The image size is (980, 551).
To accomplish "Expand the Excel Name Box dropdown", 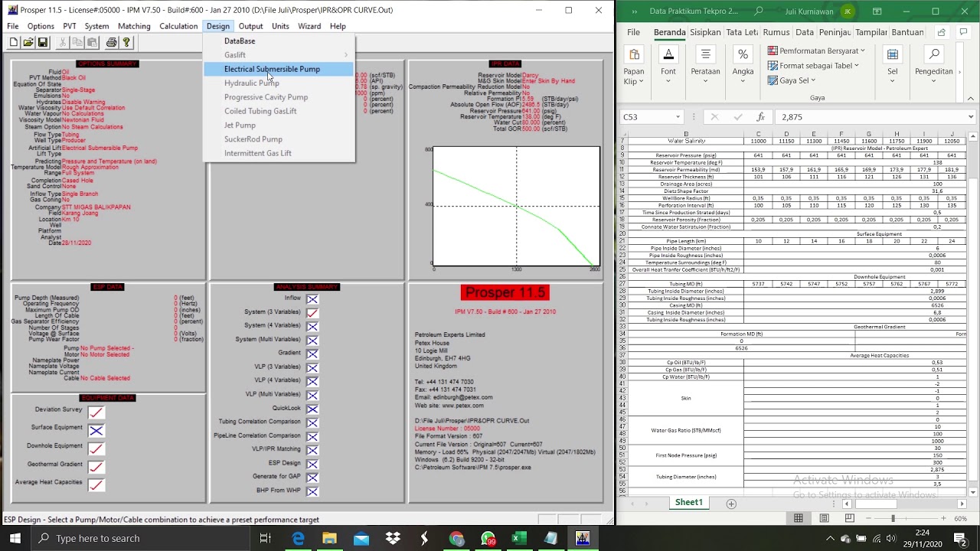I will tap(678, 117).
